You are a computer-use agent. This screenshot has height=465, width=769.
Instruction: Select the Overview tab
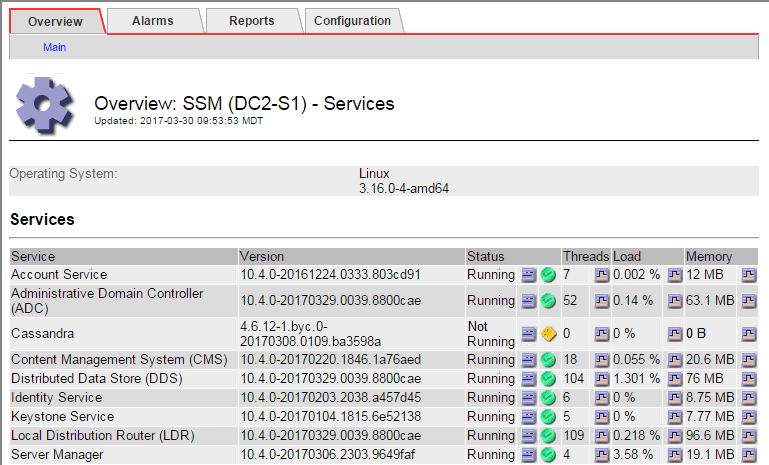(55, 21)
